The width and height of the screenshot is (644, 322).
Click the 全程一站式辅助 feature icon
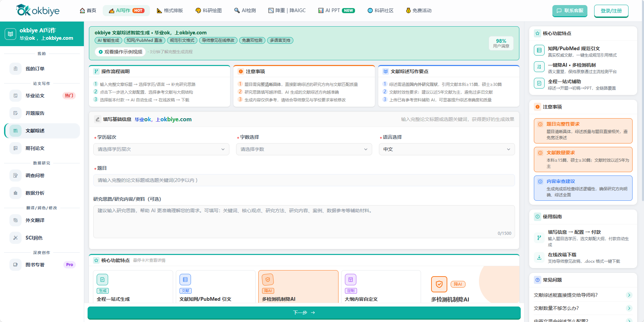pos(539,83)
